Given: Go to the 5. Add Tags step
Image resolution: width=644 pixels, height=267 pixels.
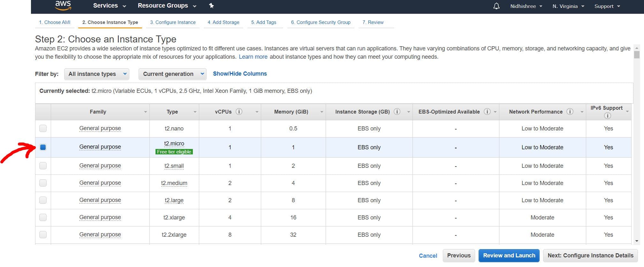Looking at the screenshot, I should pyautogui.click(x=264, y=22).
